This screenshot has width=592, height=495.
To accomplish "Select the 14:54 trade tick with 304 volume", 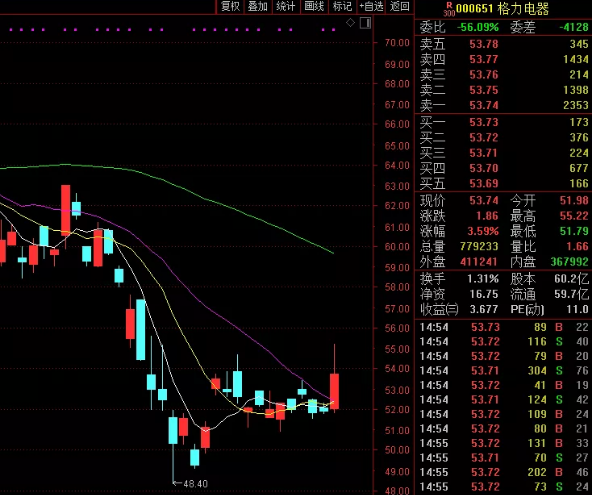I will point(504,371).
